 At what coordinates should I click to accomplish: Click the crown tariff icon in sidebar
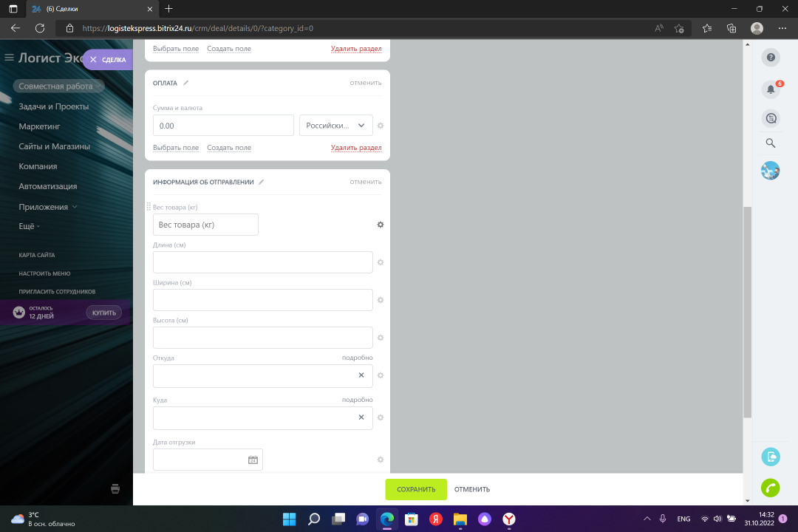pos(18,312)
